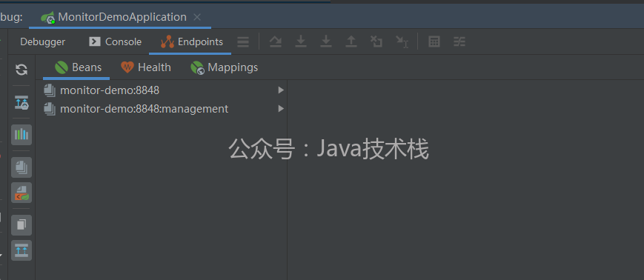Image resolution: width=644 pixels, height=280 pixels.
Task: Click the hamburger layout icon after Endpoints
Action: point(243,42)
